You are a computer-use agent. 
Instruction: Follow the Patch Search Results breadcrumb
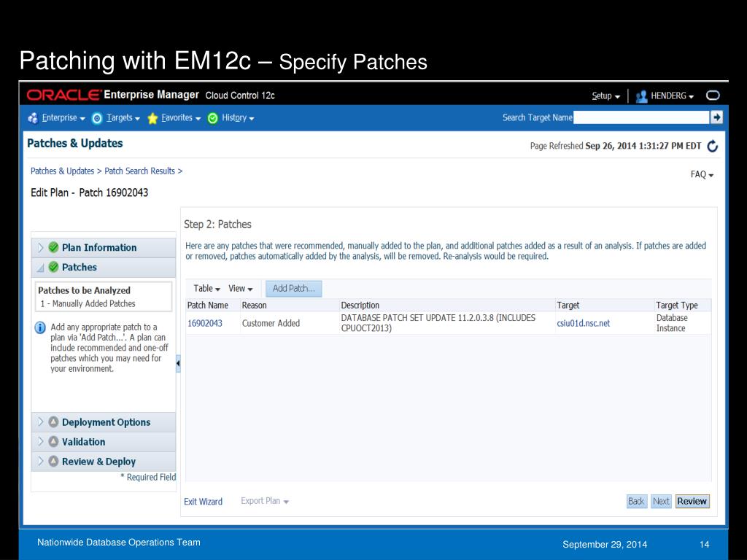(x=139, y=171)
